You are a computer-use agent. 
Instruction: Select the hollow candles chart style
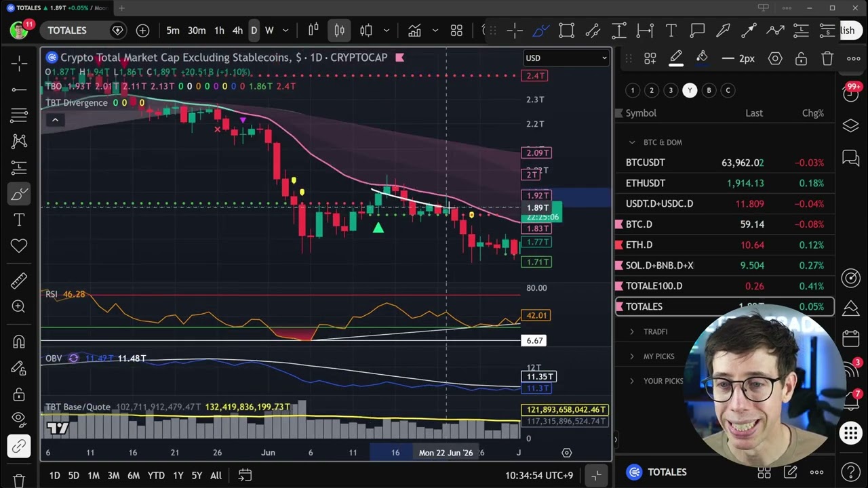pyautogui.click(x=366, y=30)
